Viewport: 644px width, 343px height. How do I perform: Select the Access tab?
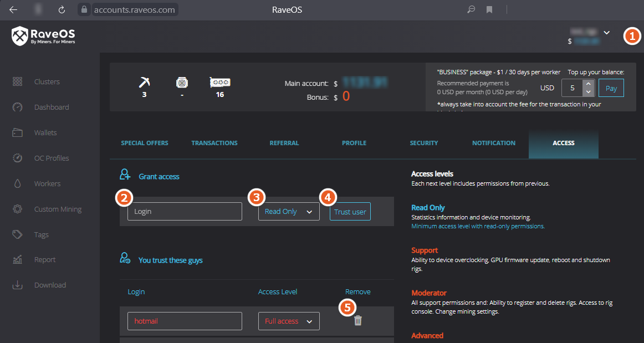coord(564,145)
